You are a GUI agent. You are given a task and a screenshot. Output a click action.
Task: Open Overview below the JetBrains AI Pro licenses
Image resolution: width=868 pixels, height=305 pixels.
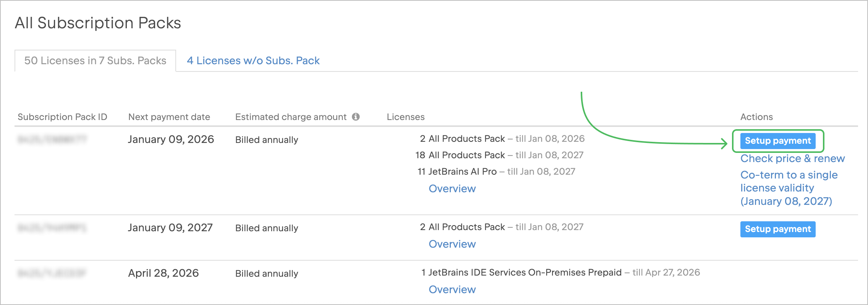tap(452, 189)
